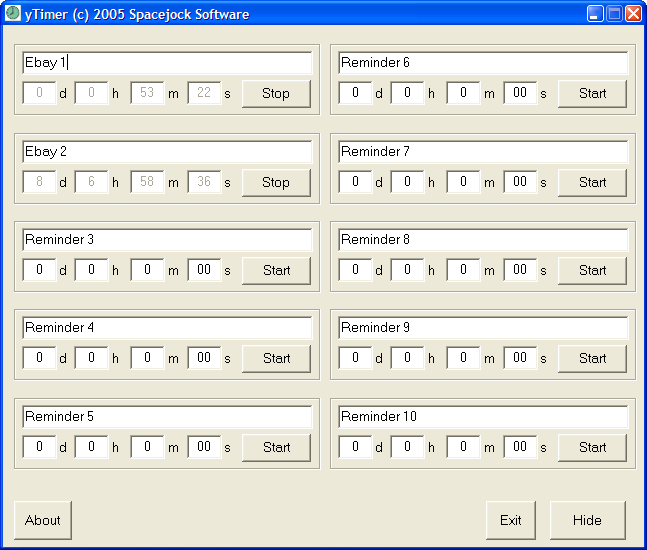Start the Reminder 7 timer
647x550 pixels.
592,182
